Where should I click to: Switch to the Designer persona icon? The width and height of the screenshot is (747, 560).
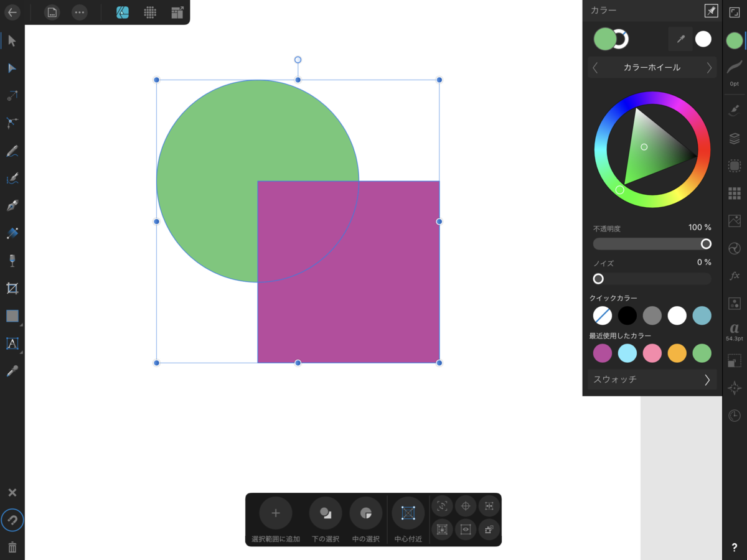(x=123, y=12)
